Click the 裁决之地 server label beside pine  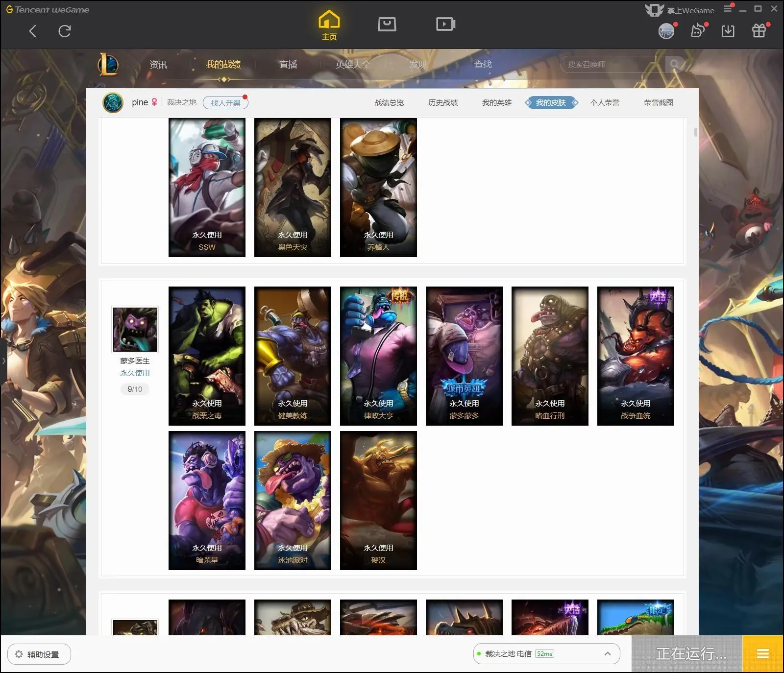[181, 102]
